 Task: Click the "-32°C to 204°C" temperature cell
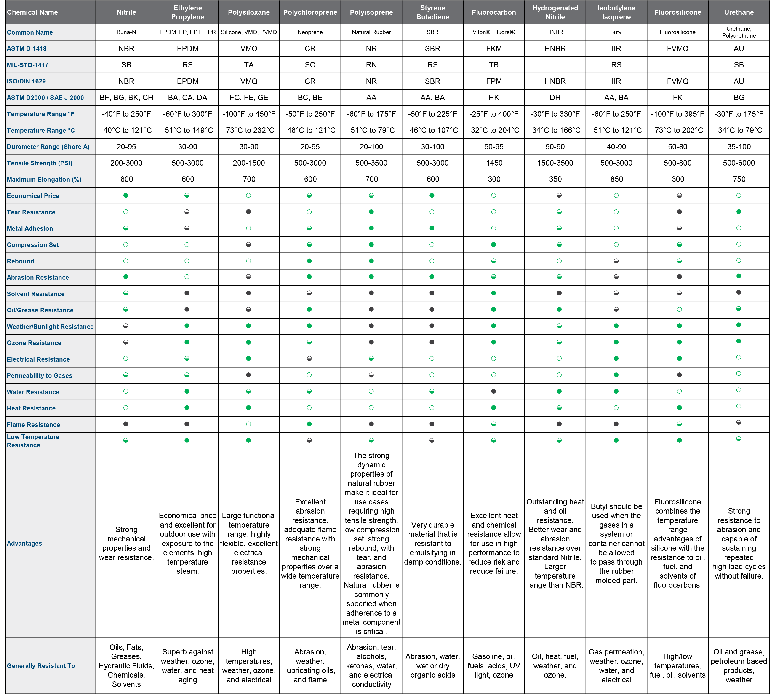coord(494,130)
